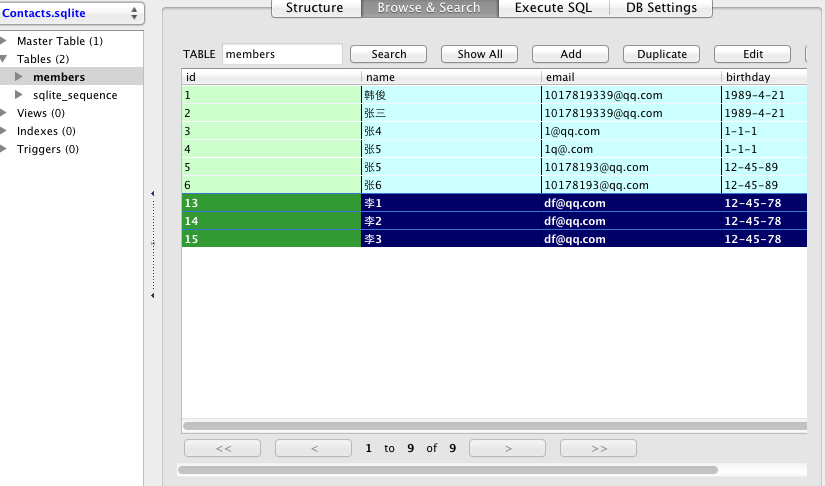Select the sqlite_sequence tree item
825x486 pixels.
75,95
